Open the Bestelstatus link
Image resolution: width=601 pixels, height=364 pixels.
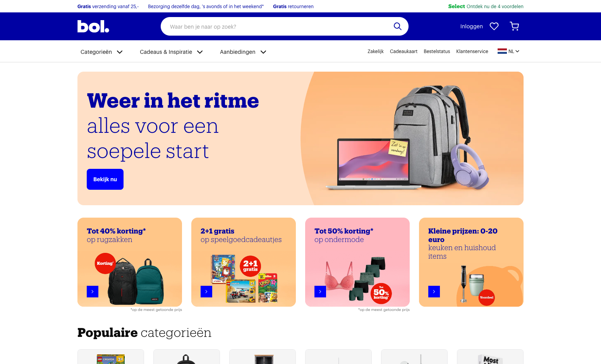[437, 52]
